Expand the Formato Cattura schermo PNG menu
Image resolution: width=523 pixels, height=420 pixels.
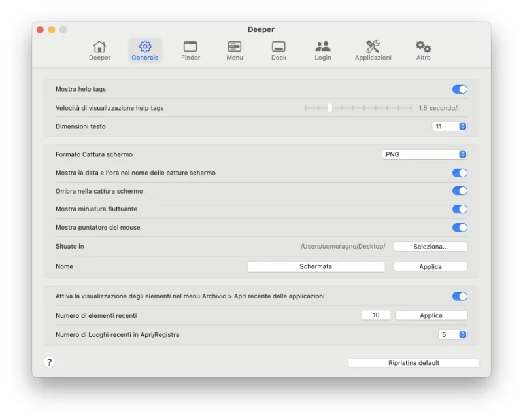[x=425, y=154]
